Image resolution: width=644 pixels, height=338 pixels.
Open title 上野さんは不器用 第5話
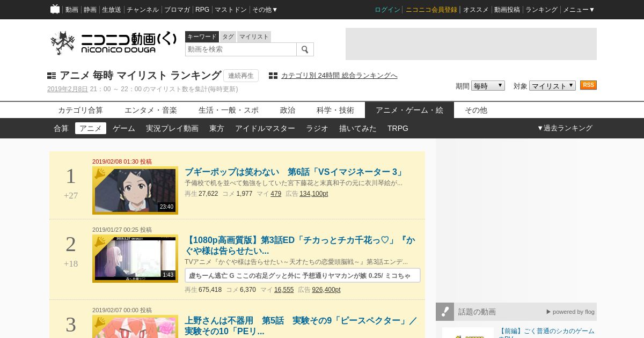[x=301, y=326]
